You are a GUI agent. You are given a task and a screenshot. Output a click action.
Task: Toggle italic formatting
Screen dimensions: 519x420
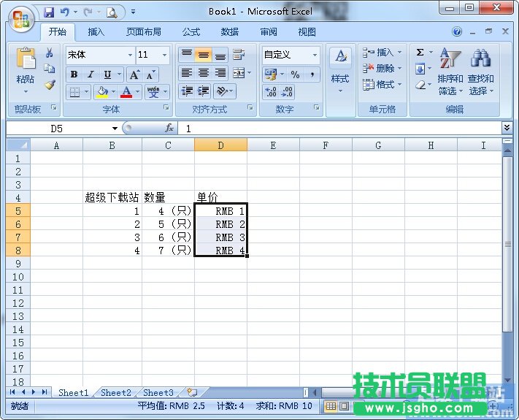[x=91, y=75]
